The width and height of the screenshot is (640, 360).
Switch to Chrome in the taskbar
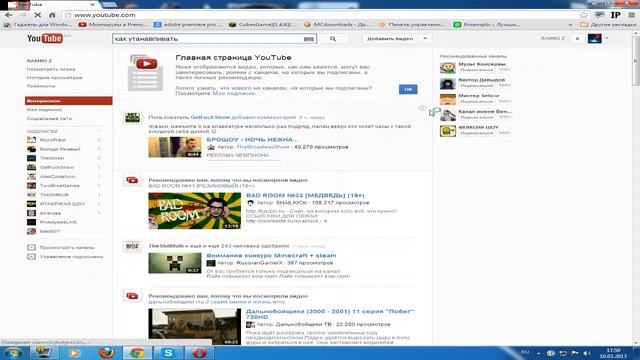click(138, 353)
